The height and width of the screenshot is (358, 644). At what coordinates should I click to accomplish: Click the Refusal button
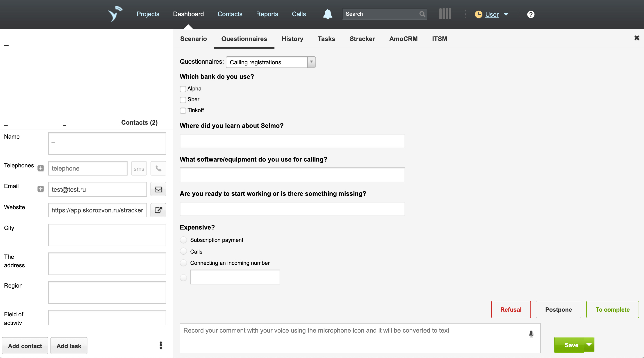(x=511, y=309)
